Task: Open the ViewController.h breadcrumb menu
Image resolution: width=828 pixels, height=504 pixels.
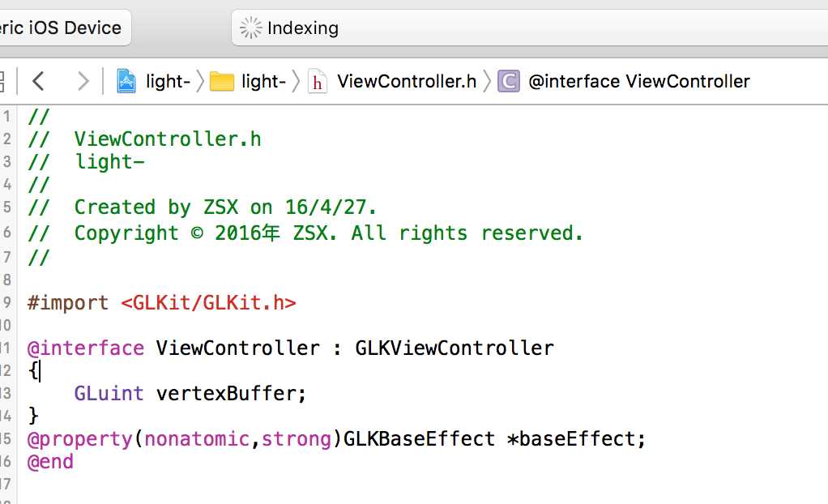Action: click(407, 81)
